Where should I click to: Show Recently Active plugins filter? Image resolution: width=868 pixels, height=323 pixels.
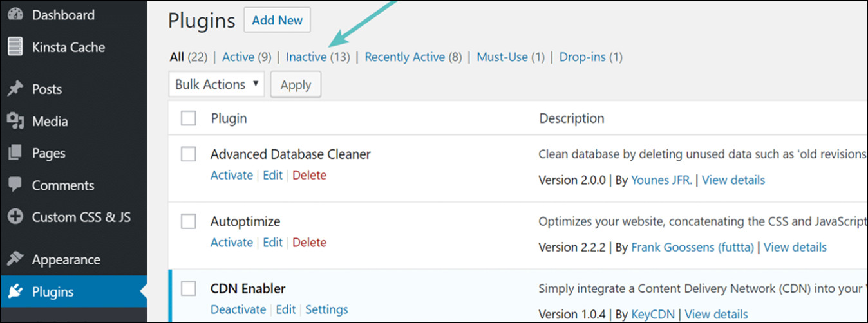(413, 57)
